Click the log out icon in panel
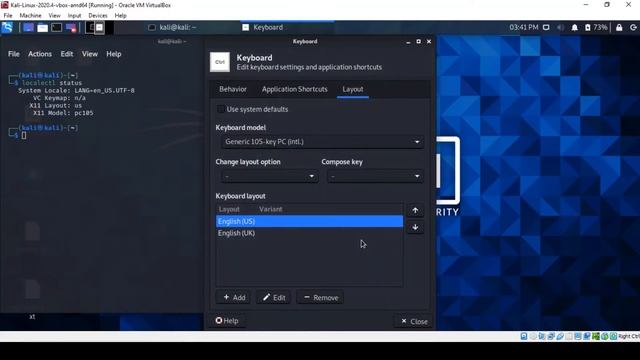 [x=633, y=27]
